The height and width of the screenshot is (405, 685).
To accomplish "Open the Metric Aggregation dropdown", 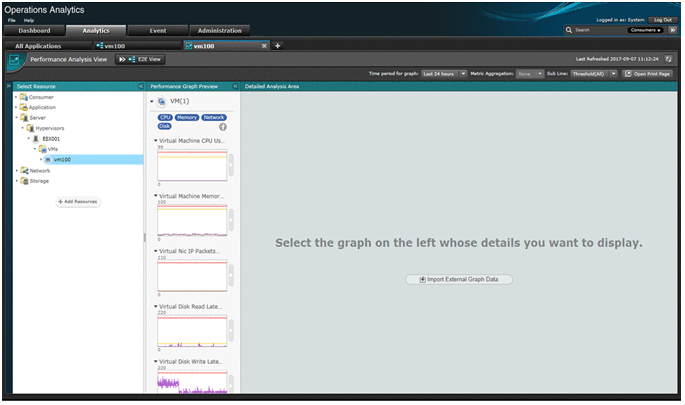I will tap(529, 74).
